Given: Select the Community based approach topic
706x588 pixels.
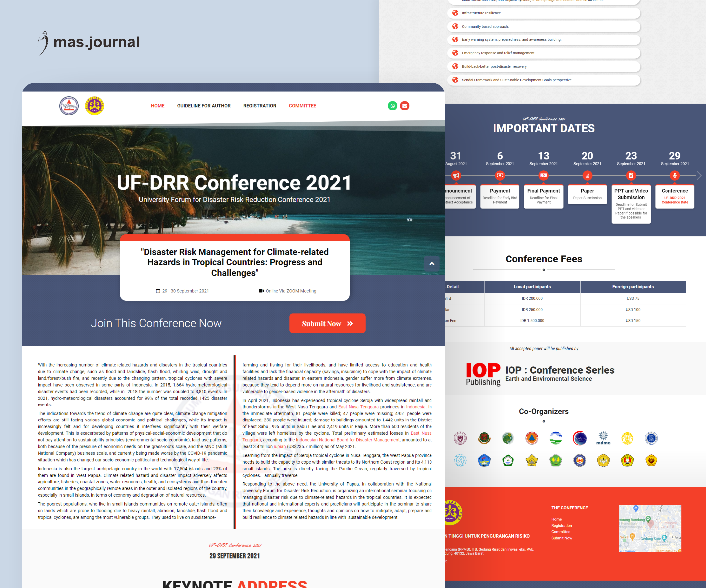Looking at the screenshot, I should coord(544,27).
